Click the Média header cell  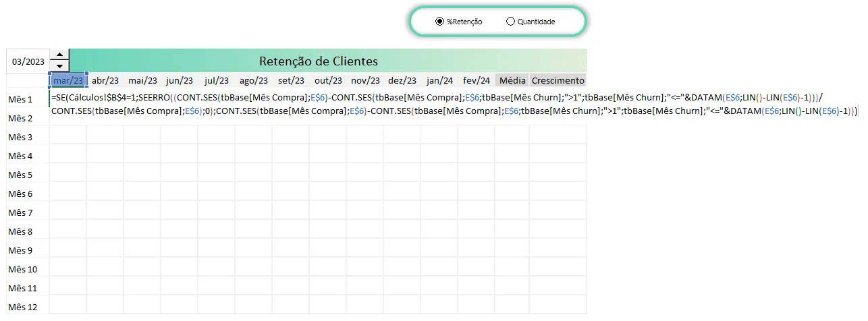point(512,80)
